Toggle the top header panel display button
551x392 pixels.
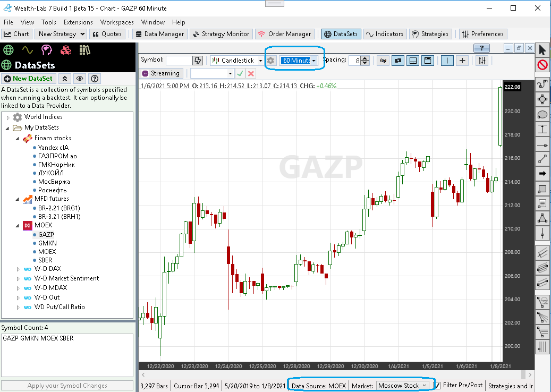428,61
